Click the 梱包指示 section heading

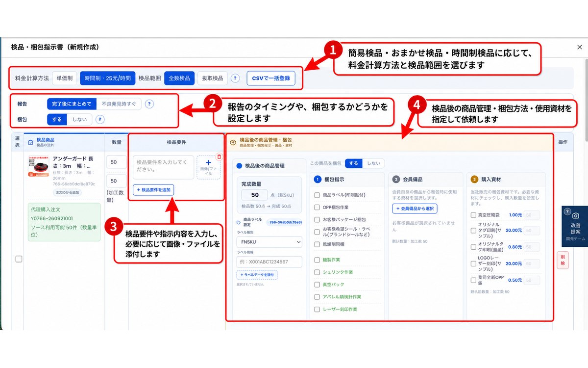click(334, 180)
